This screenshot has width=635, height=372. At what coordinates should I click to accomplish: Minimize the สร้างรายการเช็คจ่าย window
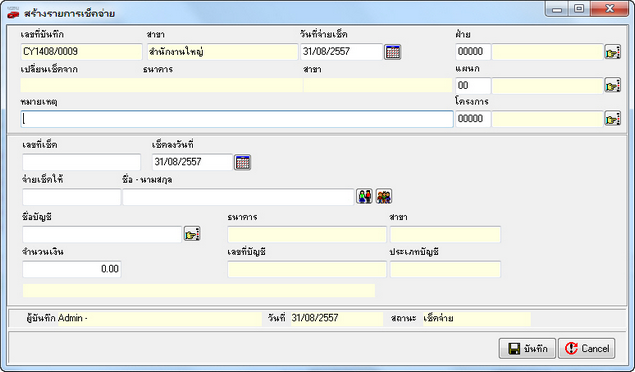click(557, 9)
